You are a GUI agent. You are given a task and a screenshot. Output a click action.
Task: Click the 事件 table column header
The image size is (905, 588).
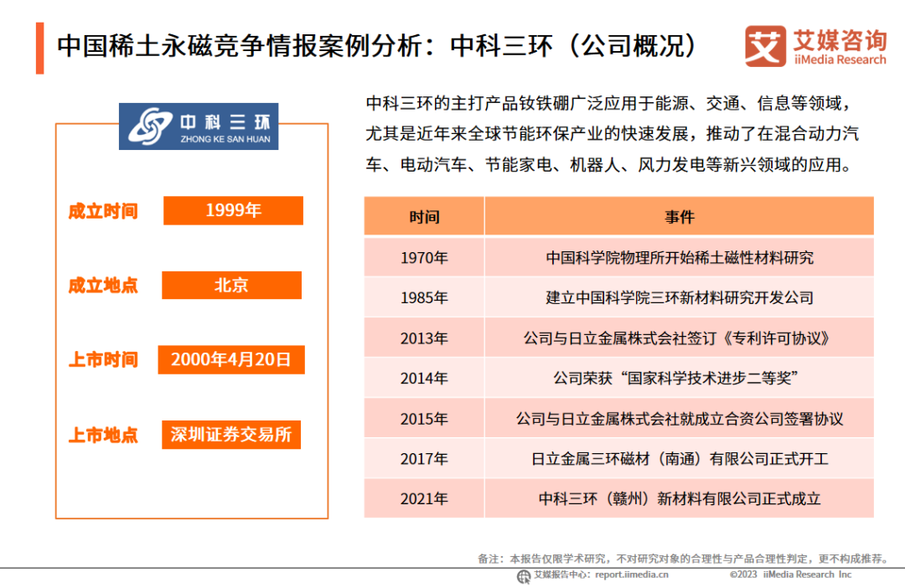[680, 216]
